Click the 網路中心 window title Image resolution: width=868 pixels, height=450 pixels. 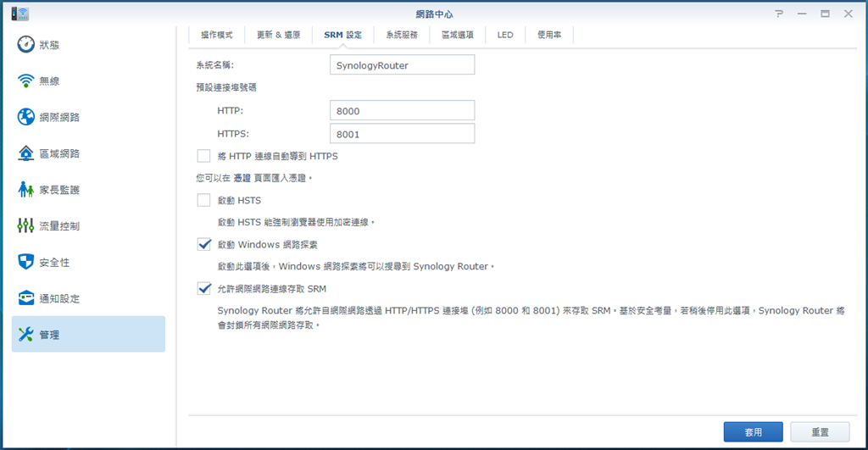[x=434, y=14]
